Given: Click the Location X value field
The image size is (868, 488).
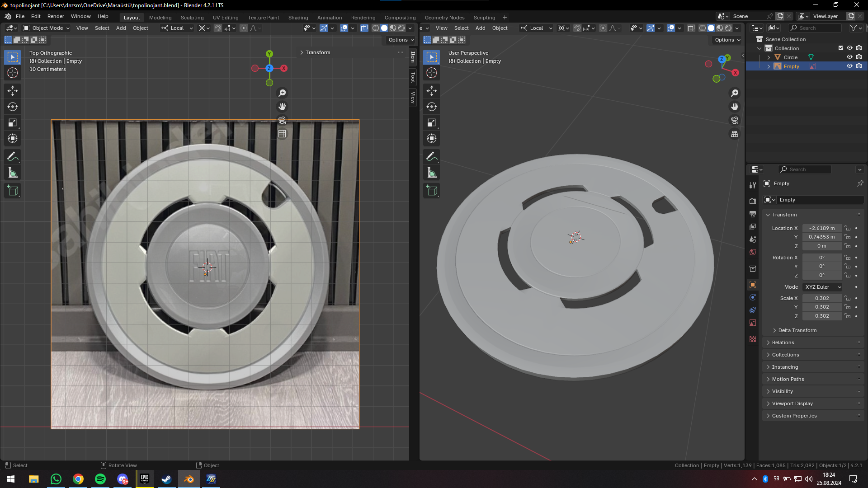Looking at the screenshot, I should pyautogui.click(x=821, y=228).
